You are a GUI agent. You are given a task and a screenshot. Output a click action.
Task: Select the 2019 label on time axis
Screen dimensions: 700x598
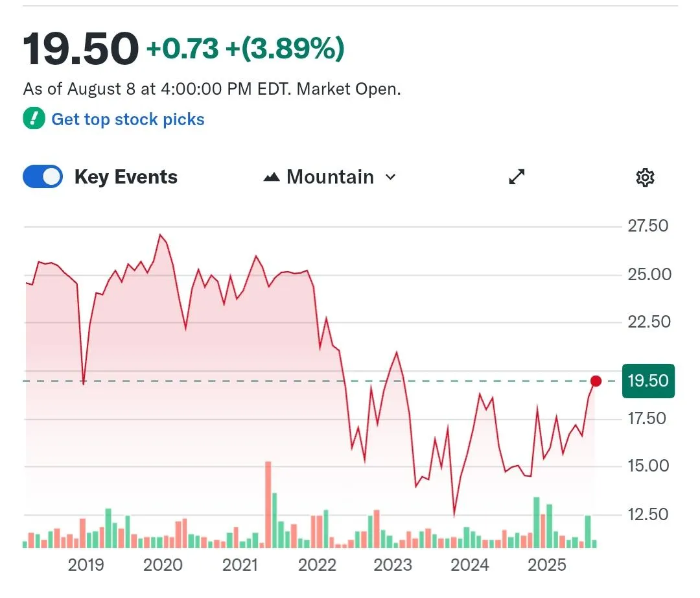click(86, 565)
